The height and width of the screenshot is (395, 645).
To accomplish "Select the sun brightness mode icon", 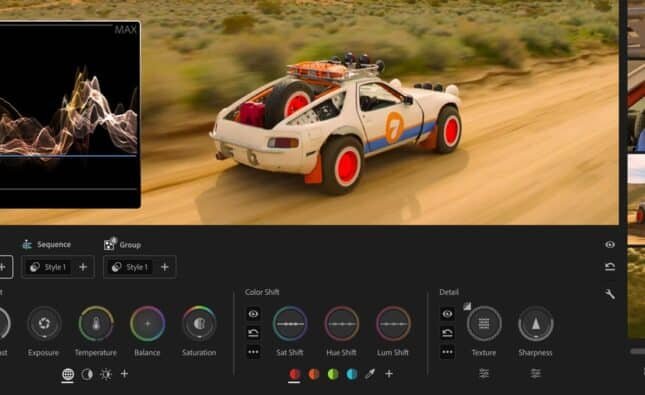I will point(106,374).
